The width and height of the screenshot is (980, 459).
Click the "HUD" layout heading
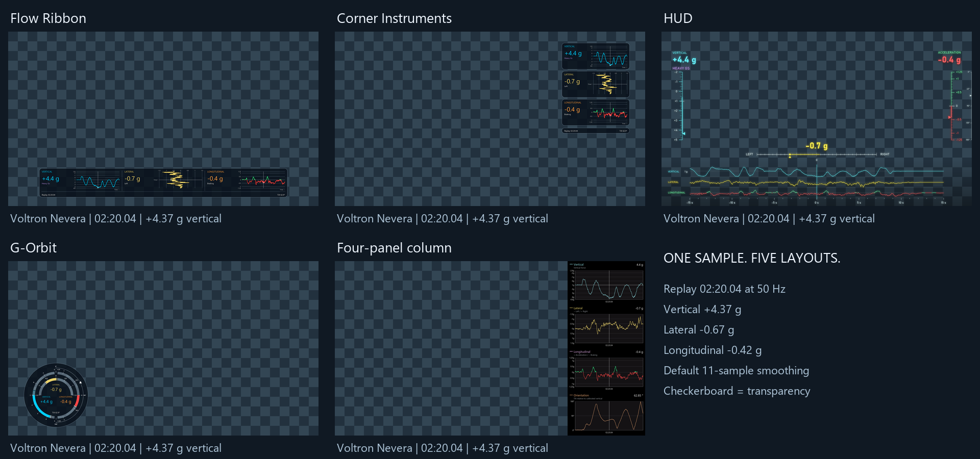[x=678, y=18]
